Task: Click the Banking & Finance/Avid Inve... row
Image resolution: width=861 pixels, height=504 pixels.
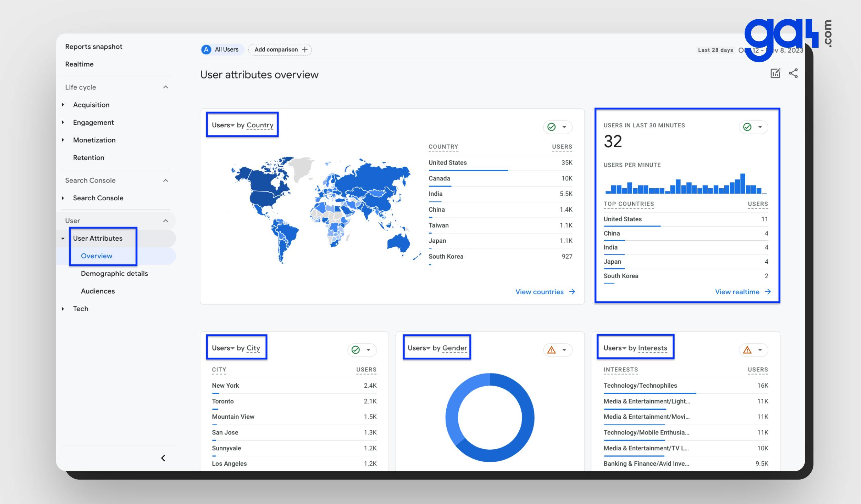Action: pos(686,464)
